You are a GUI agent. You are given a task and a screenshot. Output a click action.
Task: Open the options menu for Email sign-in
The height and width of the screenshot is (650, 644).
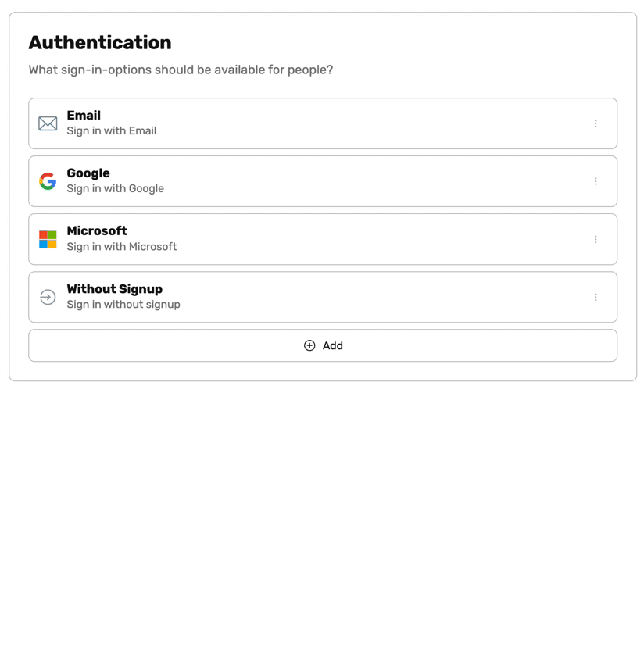(596, 123)
